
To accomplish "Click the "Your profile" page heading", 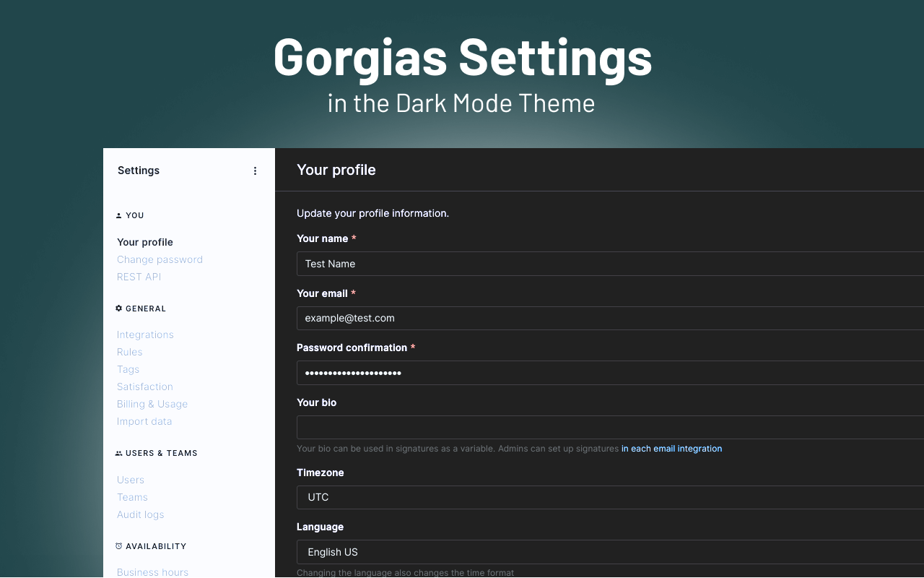I will pyautogui.click(x=336, y=170).
